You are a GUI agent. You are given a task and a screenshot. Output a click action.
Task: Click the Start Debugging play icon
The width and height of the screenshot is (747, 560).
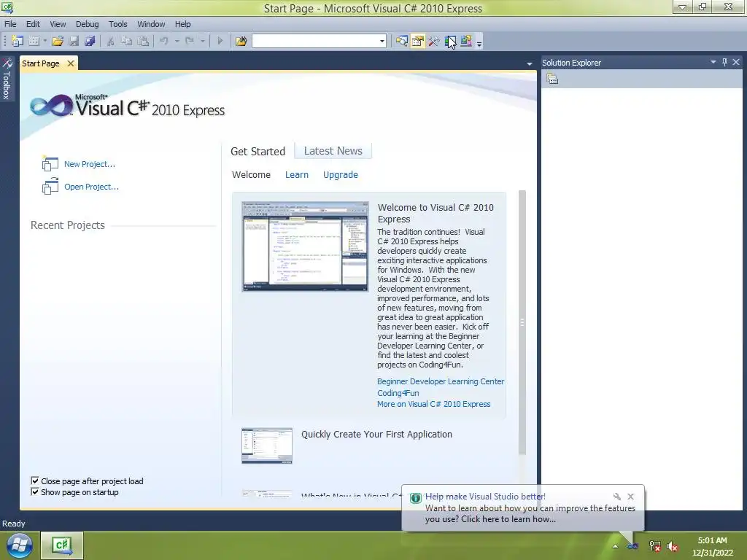pos(220,41)
